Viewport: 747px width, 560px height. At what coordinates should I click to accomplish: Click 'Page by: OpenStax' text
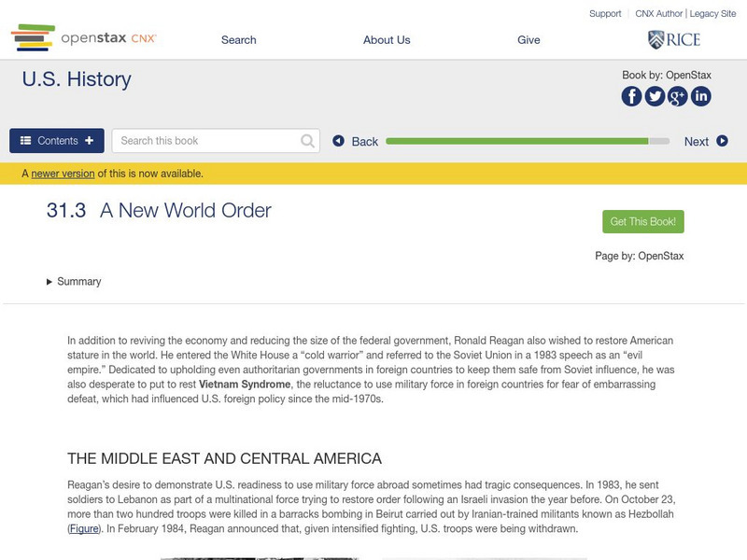coord(640,256)
